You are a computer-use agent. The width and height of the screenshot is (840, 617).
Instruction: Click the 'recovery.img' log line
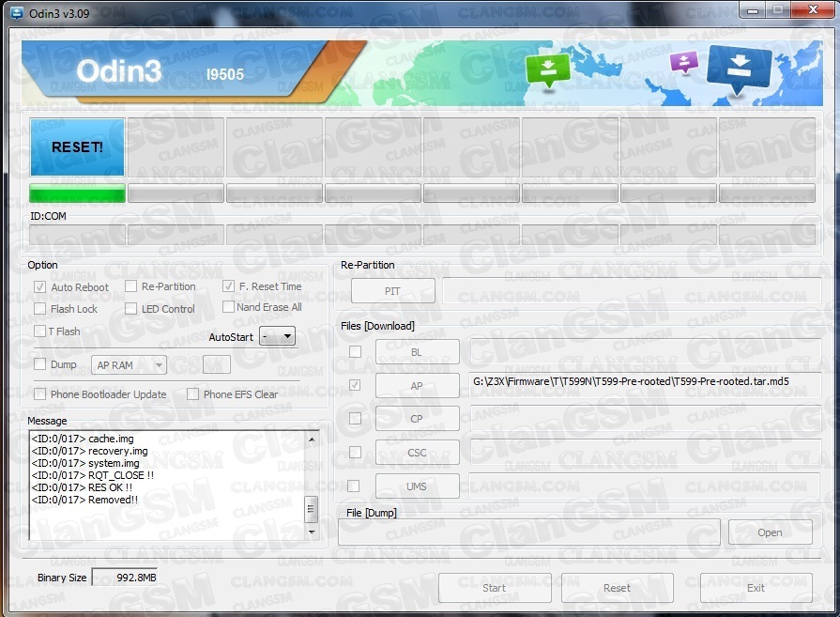click(x=89, y=452)
